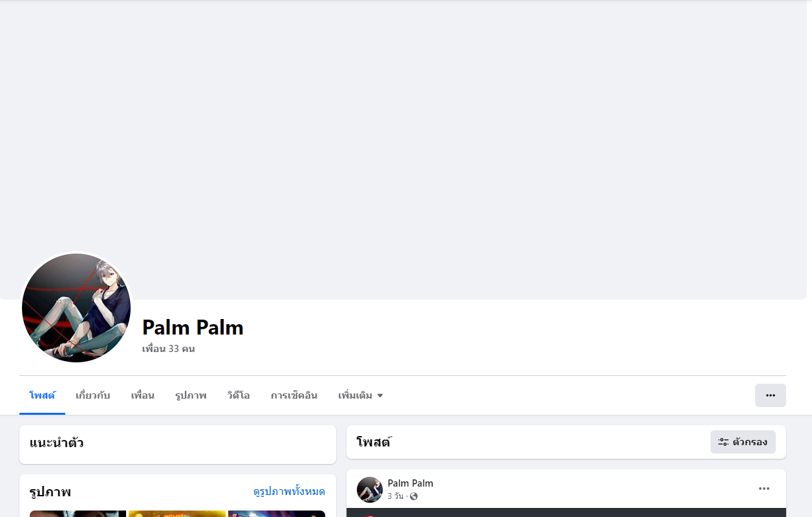
Task: Click the small avatar beside the post author
Action: [x=370, y=490]
